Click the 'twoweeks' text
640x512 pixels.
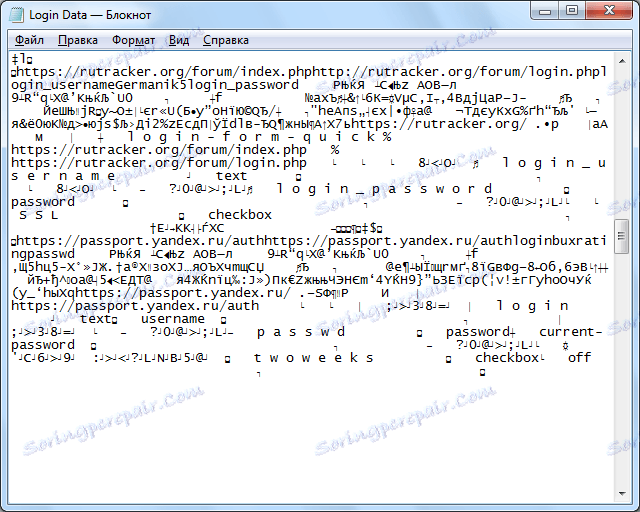pyautogui.click(x=313, y=358)
